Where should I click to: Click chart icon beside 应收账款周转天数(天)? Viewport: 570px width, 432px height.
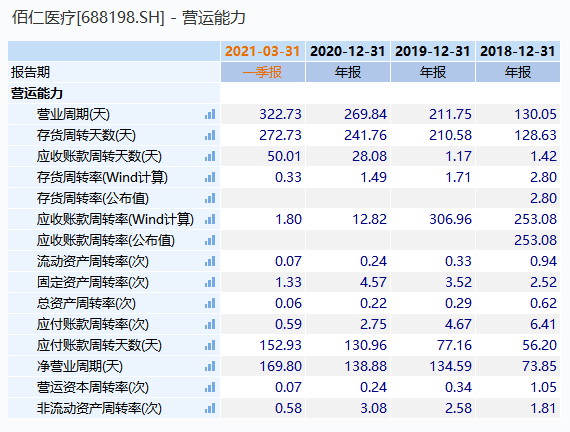coord(210,157)
